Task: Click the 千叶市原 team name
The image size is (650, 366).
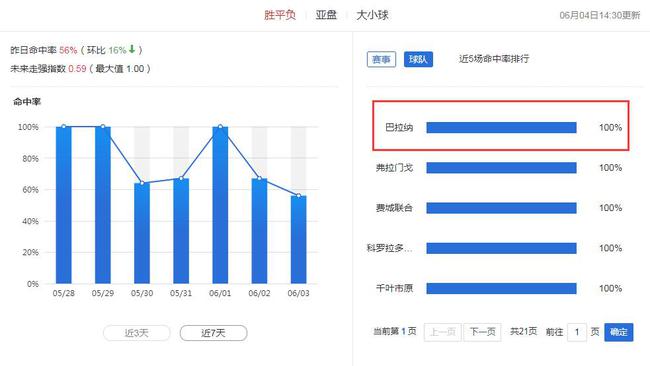Action: coord(394,288)
